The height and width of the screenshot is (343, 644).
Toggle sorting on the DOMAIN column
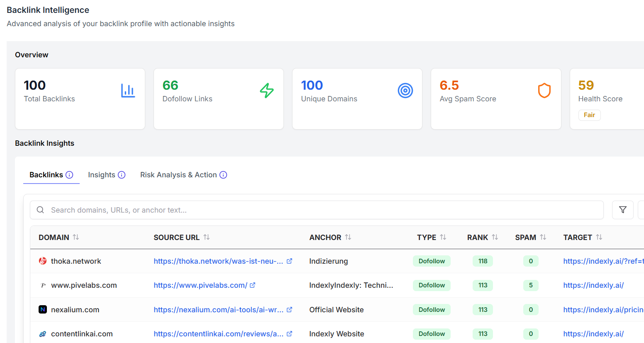pyautogui.click(x=76, y=237)
